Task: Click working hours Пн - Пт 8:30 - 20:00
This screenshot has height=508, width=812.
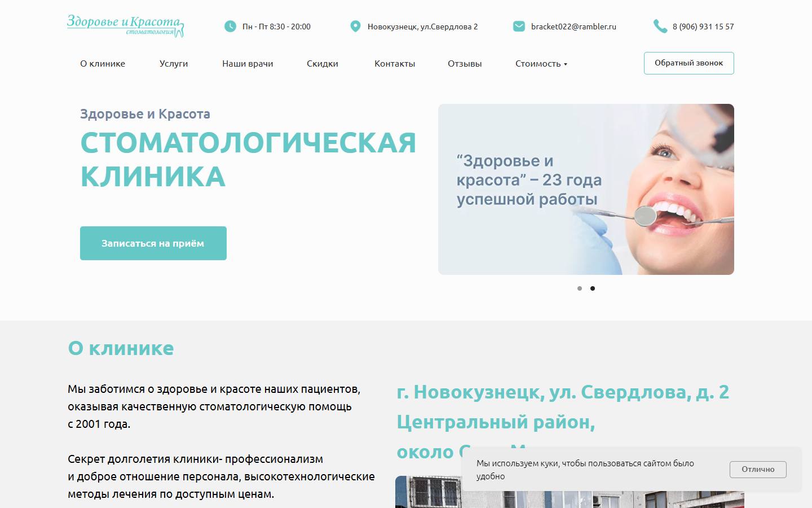Action: (x=276, y=27)
